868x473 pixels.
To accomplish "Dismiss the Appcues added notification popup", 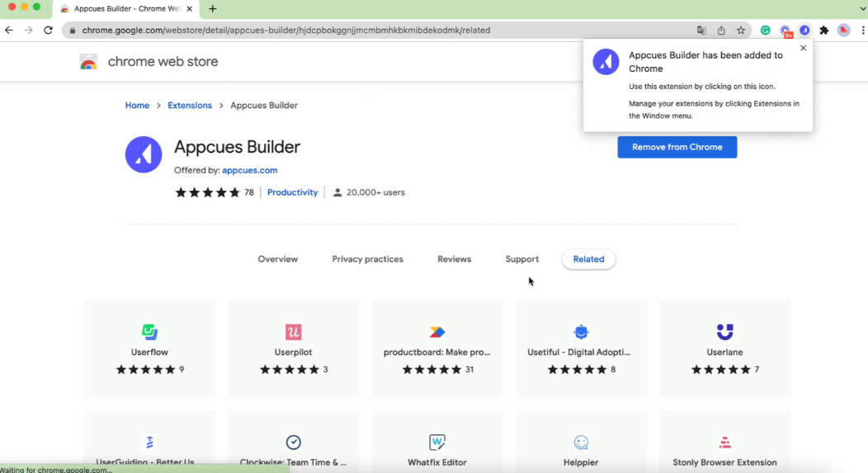I will click(803, 48).
